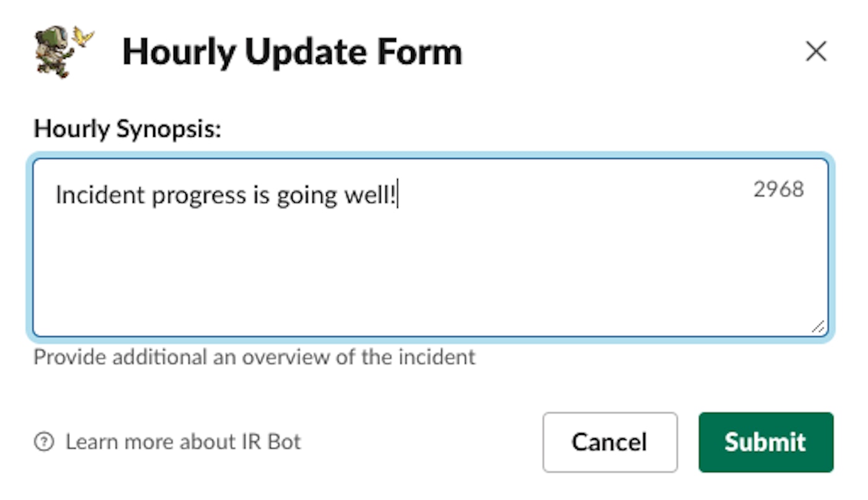Submit the hourly update form

[765, 442]
